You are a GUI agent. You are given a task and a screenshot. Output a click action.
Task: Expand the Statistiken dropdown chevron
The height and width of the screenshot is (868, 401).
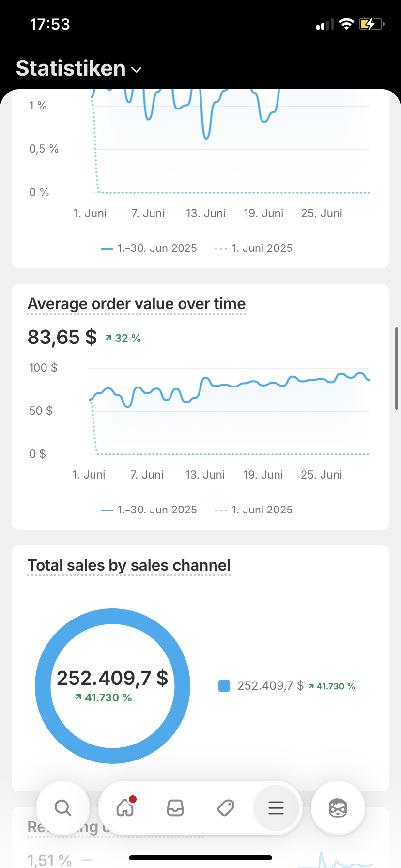[137, 70]
